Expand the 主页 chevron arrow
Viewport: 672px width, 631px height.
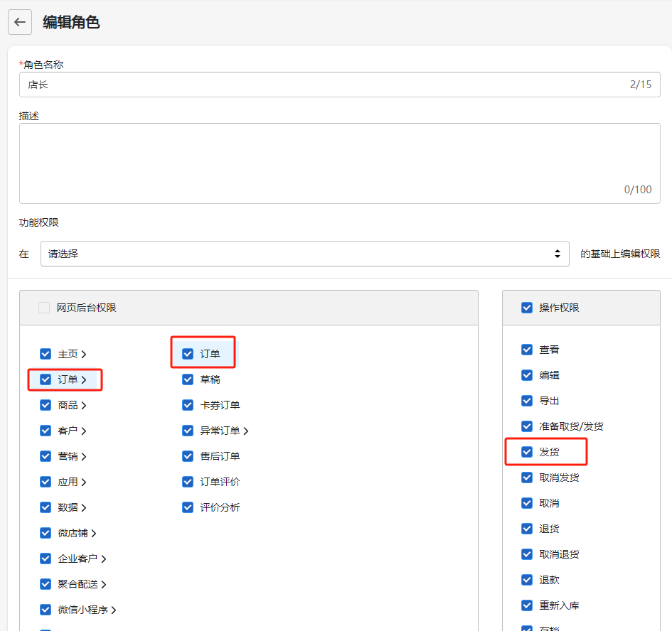84,354
